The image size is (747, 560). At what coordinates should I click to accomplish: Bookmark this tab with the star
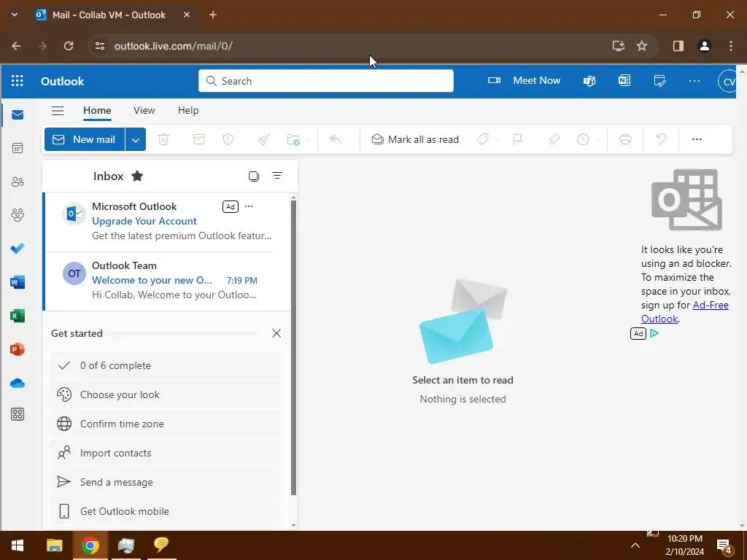click(642, 46)
